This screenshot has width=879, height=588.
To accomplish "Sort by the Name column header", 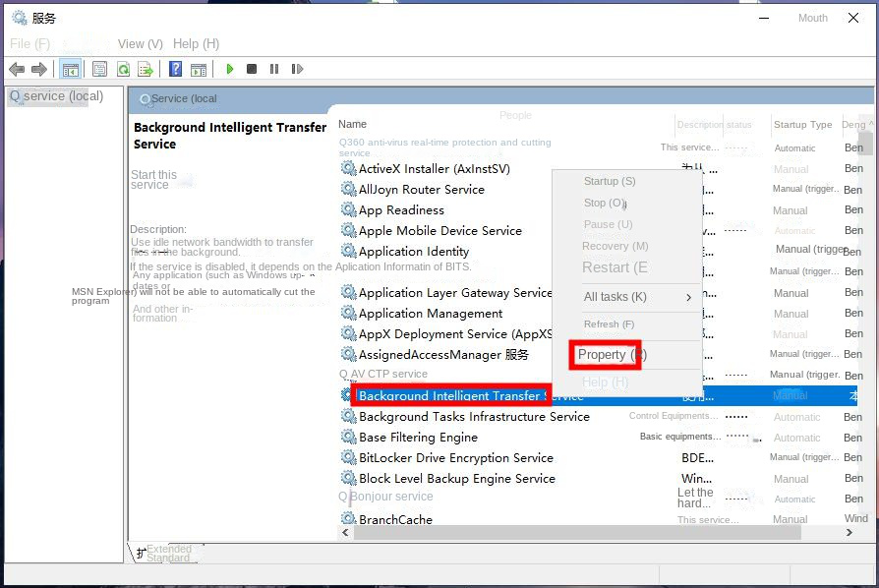I will click(x=352, y=124).
